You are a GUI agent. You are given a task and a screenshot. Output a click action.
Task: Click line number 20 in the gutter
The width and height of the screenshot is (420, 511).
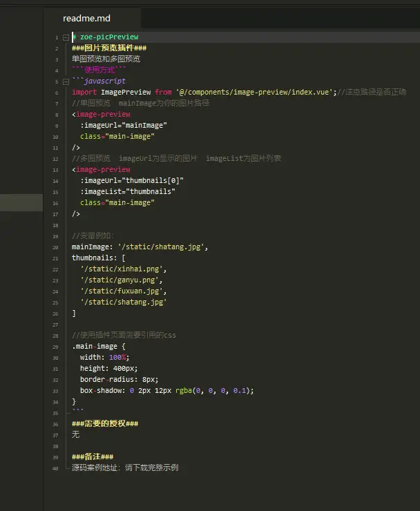55,247
